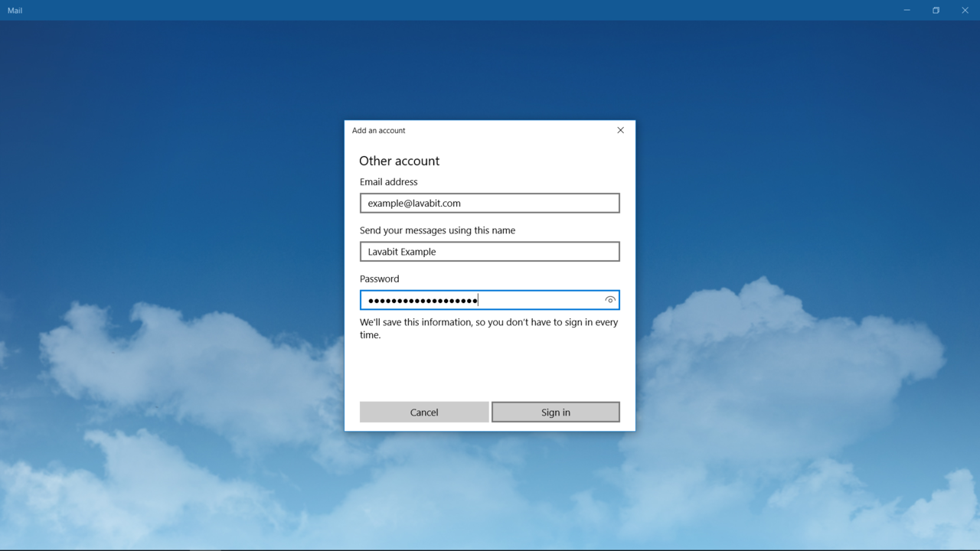Click the Email address field
This screenshot has height=551, width=980.
coord(489,203)
